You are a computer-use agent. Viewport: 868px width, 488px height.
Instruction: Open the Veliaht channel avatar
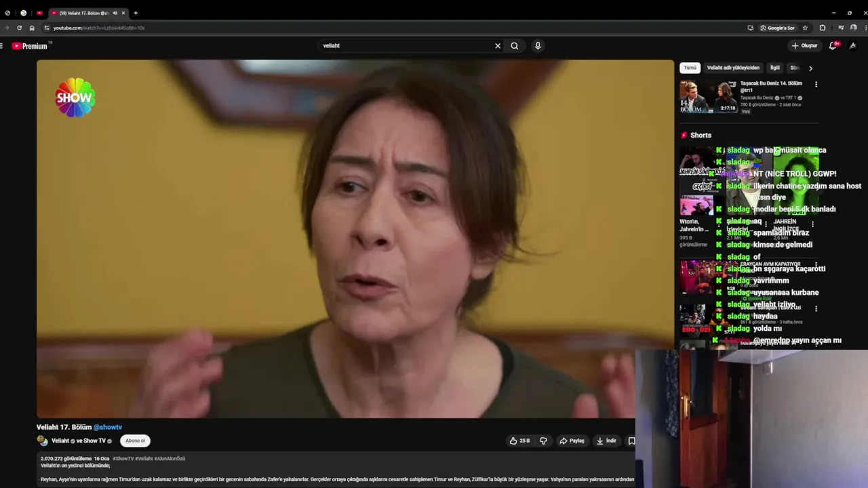(x=42, y=441)
